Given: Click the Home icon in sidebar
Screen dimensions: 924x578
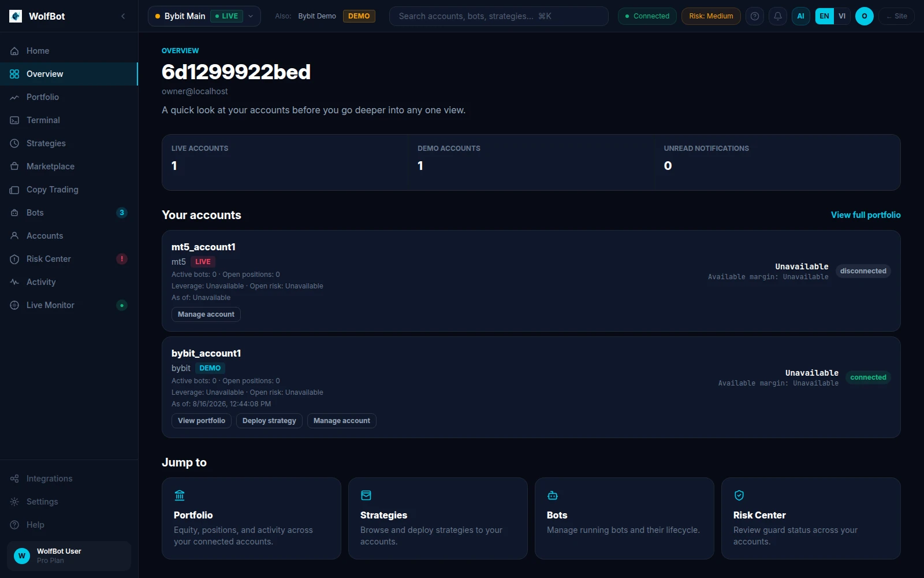Looking at the screenshot, I should pyautogui.click(x=14, y=51).
